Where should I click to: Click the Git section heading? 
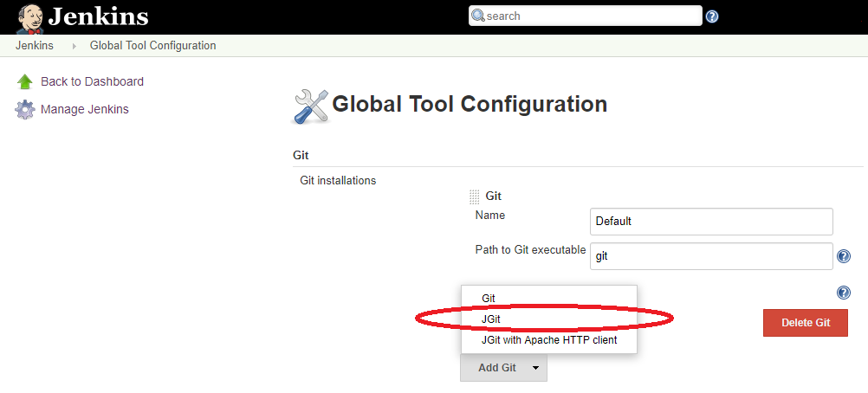pos(301,156)
